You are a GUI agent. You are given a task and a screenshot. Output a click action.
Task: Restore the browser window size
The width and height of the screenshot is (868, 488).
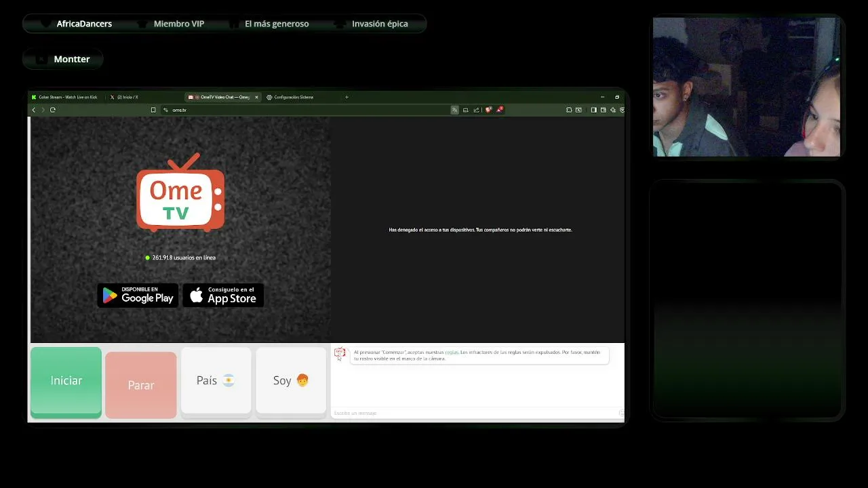[x=616, y=97]
